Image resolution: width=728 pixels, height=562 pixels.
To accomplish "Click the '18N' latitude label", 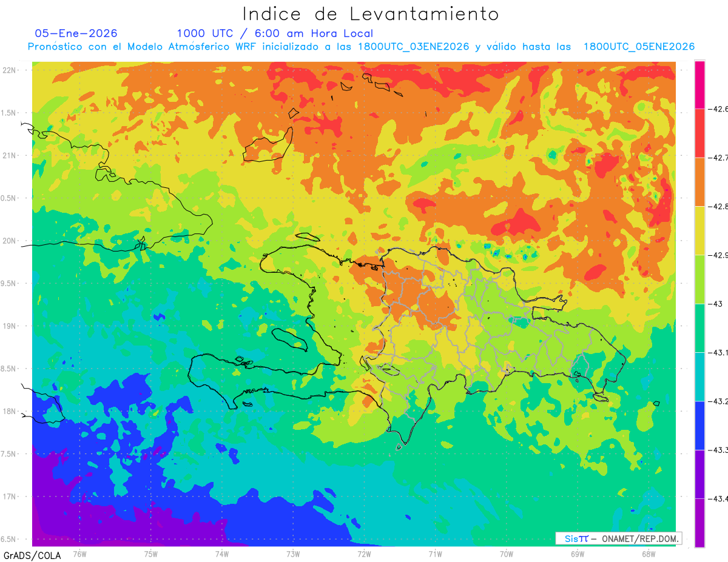I will 9,411.
